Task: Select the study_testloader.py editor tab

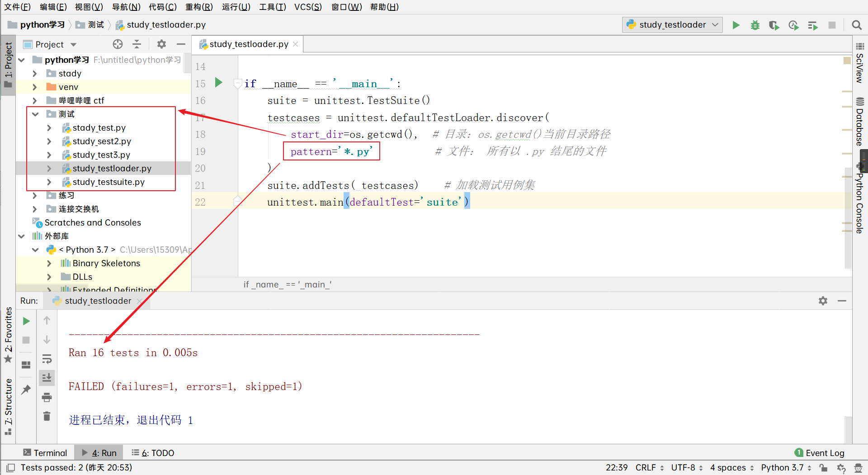Action: tap(249, 44)
